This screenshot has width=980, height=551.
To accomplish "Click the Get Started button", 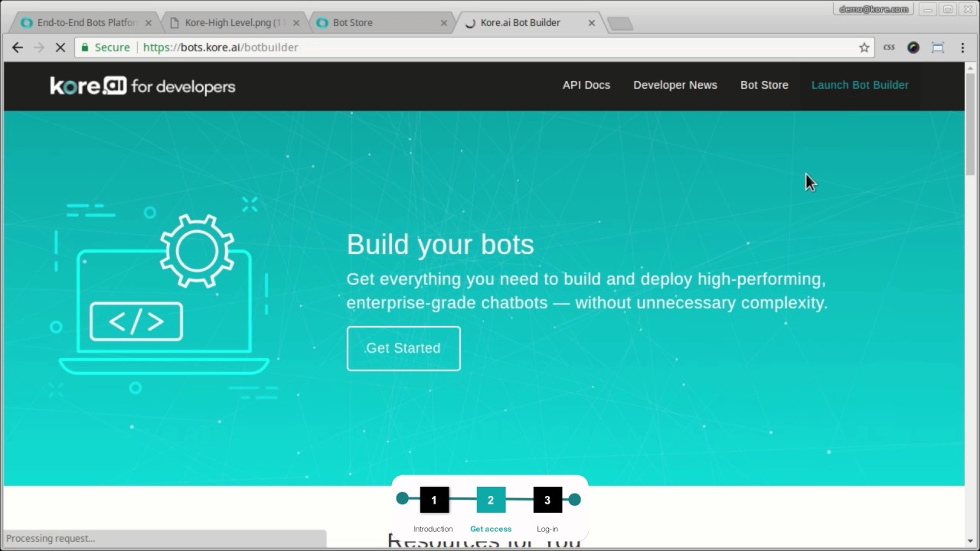I will coord(403,348).
